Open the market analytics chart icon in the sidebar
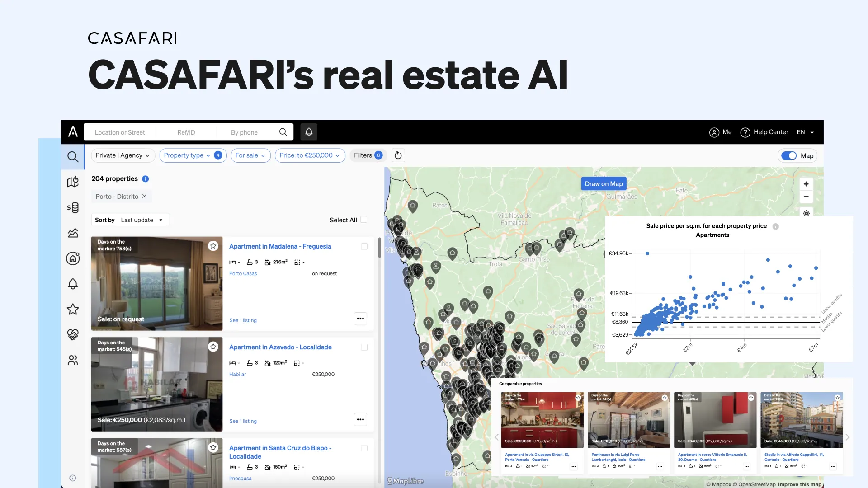The width and height of the screenshot is (868, 488). tap(73, 233)
